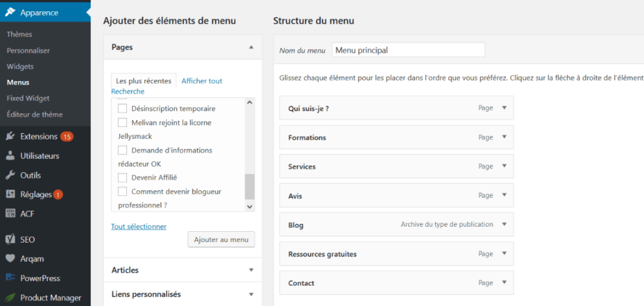
Task: Click the Apparence paintbrush icon
Action: (x=10, y=13)
